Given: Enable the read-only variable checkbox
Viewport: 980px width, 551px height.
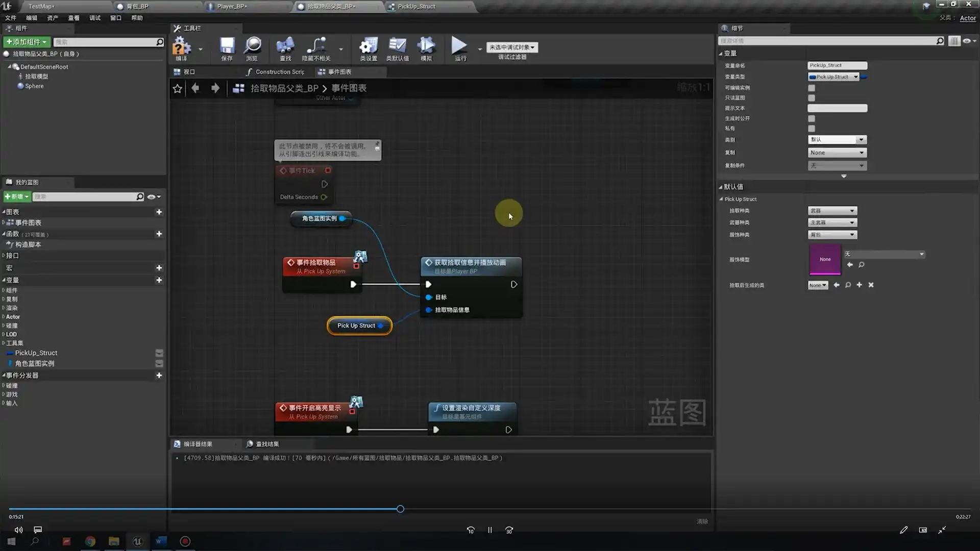Looking at the screenshot, I should (x=812, y=98).
